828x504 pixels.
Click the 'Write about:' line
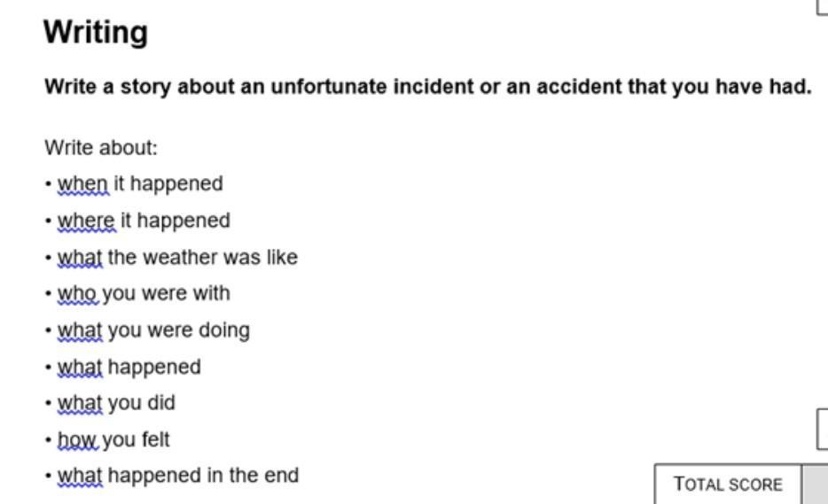[x=101, y=147]
